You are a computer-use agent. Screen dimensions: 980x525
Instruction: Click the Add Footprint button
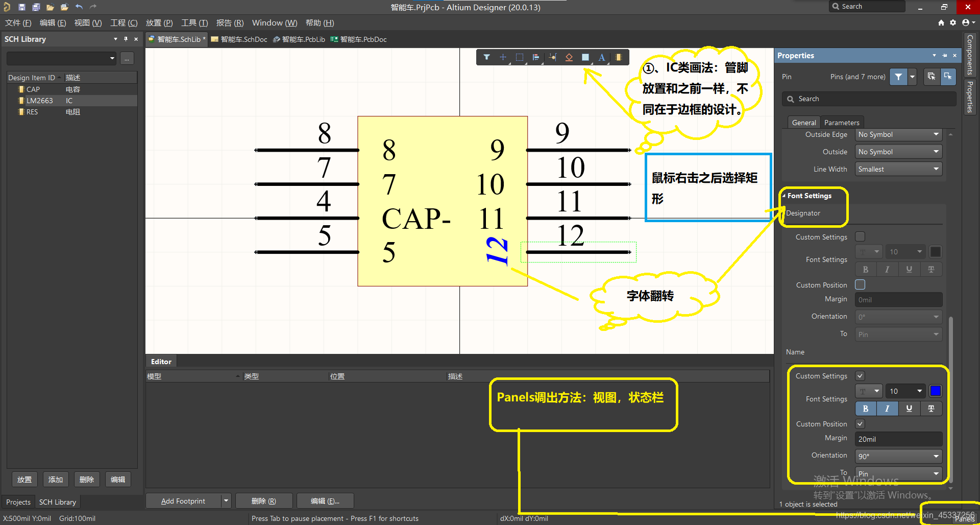(183, 501)
